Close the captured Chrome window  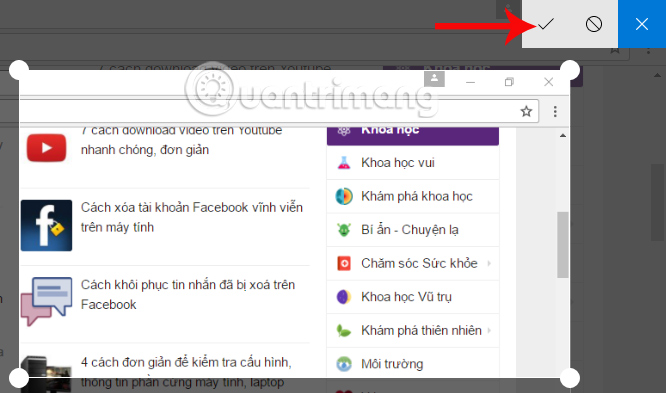tap(548, 82)
